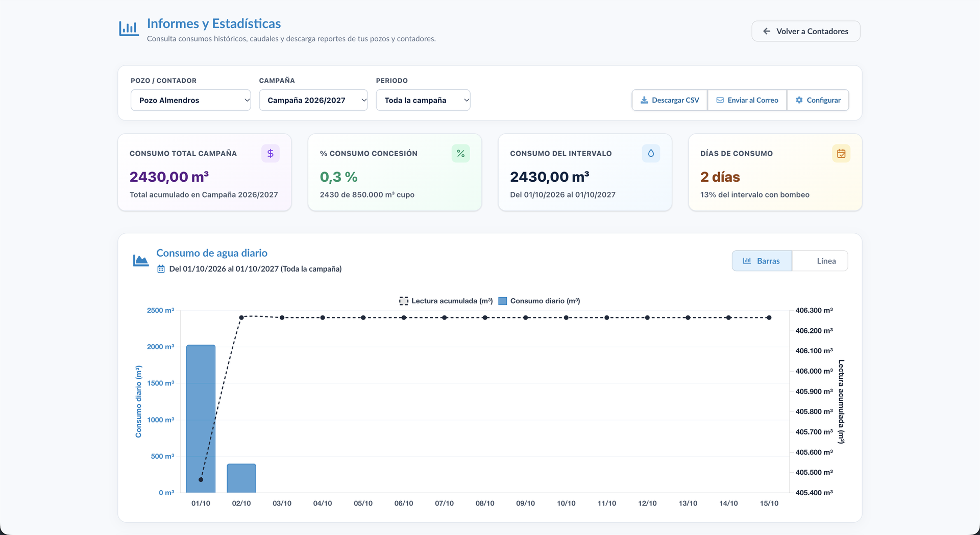Click the 2500 m³ left axis label

tap(161, 310)
